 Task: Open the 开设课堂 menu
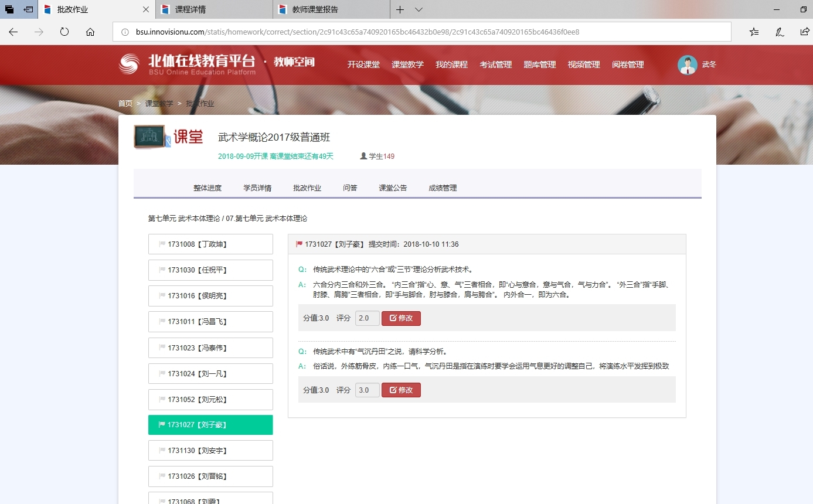pyautogui.click(x=363, y=64)
